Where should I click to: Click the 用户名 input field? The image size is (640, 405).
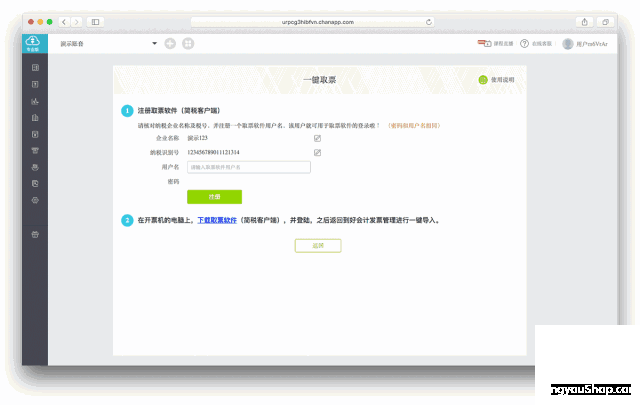249,167
